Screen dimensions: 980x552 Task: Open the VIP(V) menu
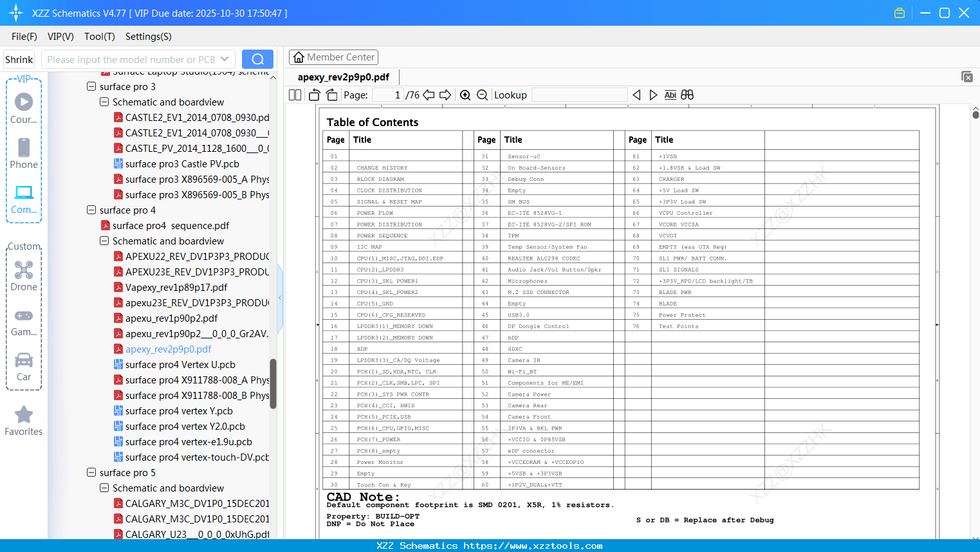60,37
